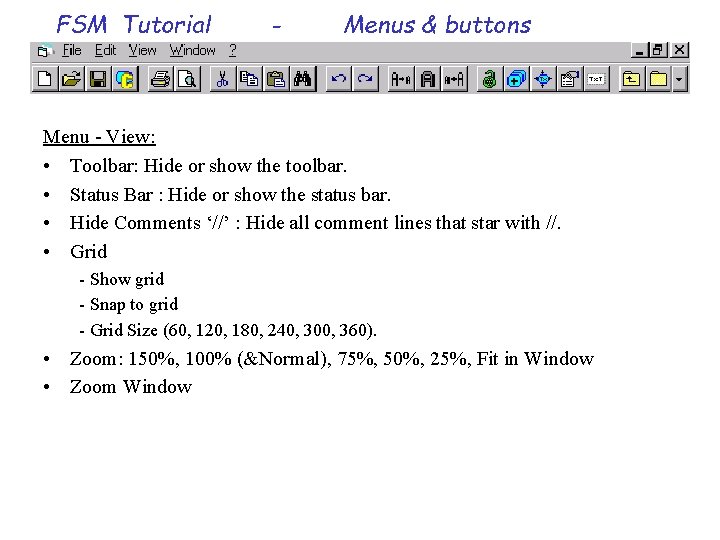Click the blue four-arrow crosshair icon
Image resolution: width=720 pixels, height=540 pixels.
pos(543,79)
